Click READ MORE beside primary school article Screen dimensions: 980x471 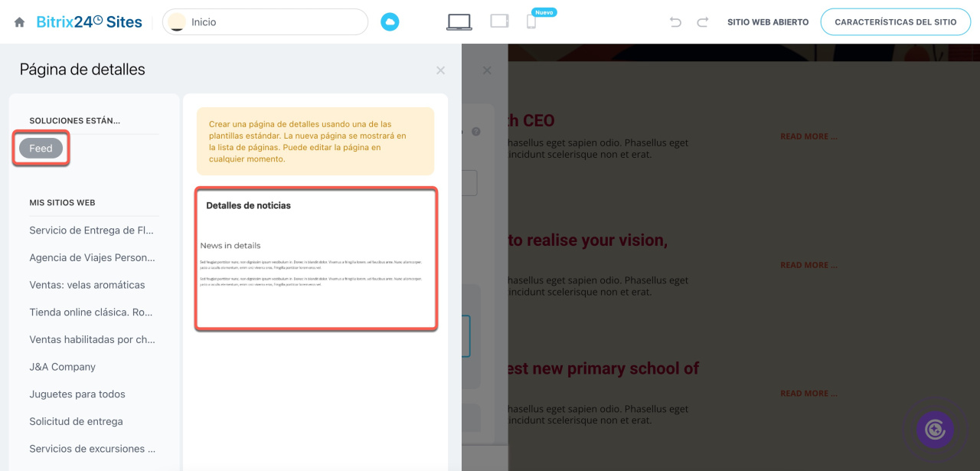[808, 394]
